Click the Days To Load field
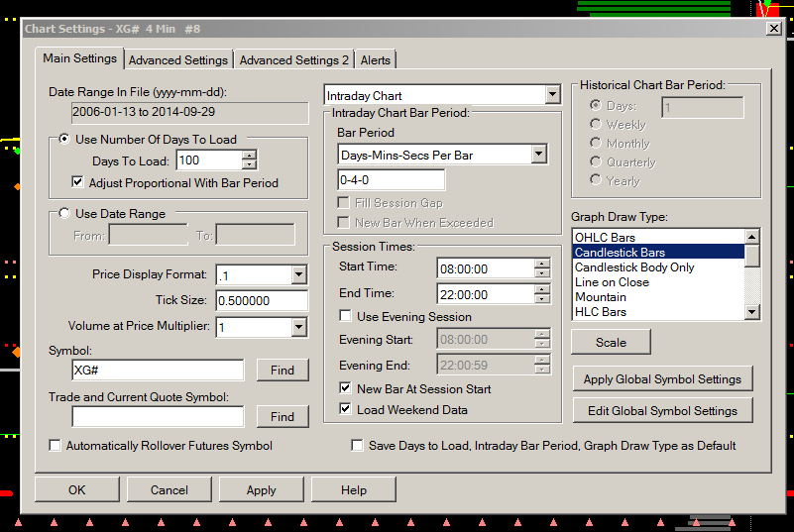The image size is (794, 532). (x=209, y=160)
